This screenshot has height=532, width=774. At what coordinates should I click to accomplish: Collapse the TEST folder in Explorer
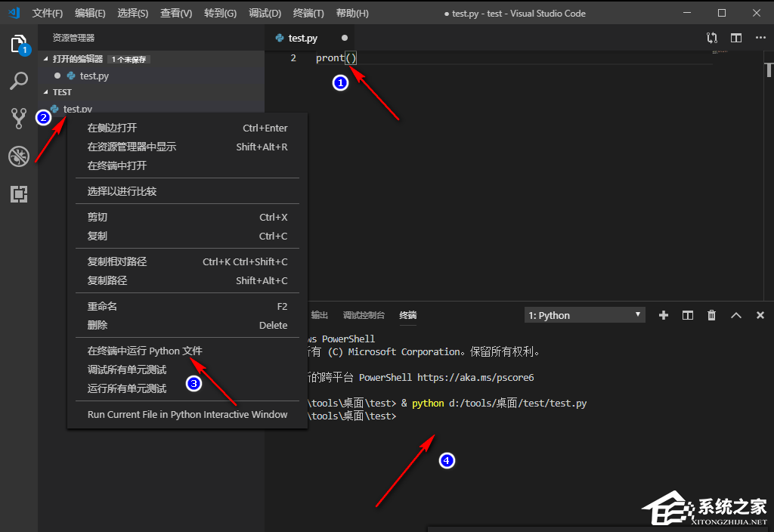47,91
